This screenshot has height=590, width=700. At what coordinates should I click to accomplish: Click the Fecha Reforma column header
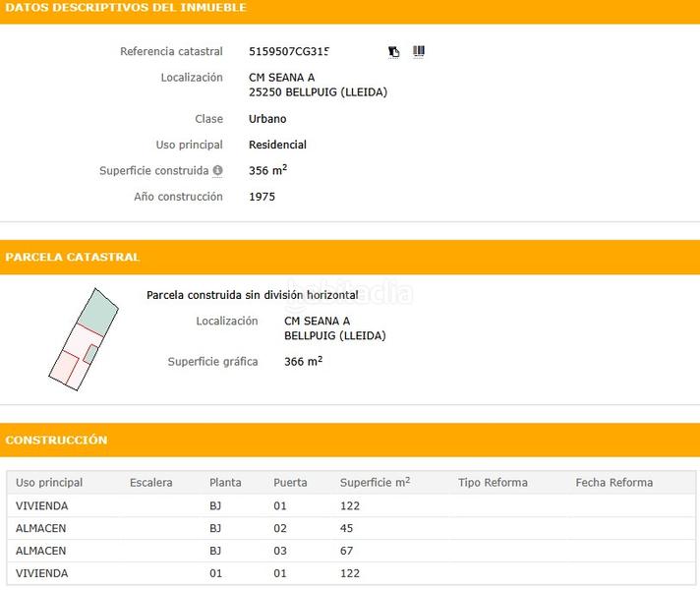613,483
